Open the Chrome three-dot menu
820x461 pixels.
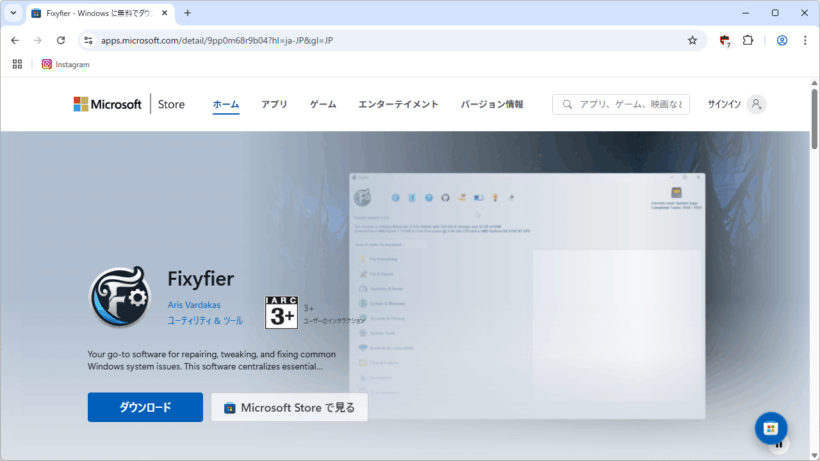click(x=805, y=40)
